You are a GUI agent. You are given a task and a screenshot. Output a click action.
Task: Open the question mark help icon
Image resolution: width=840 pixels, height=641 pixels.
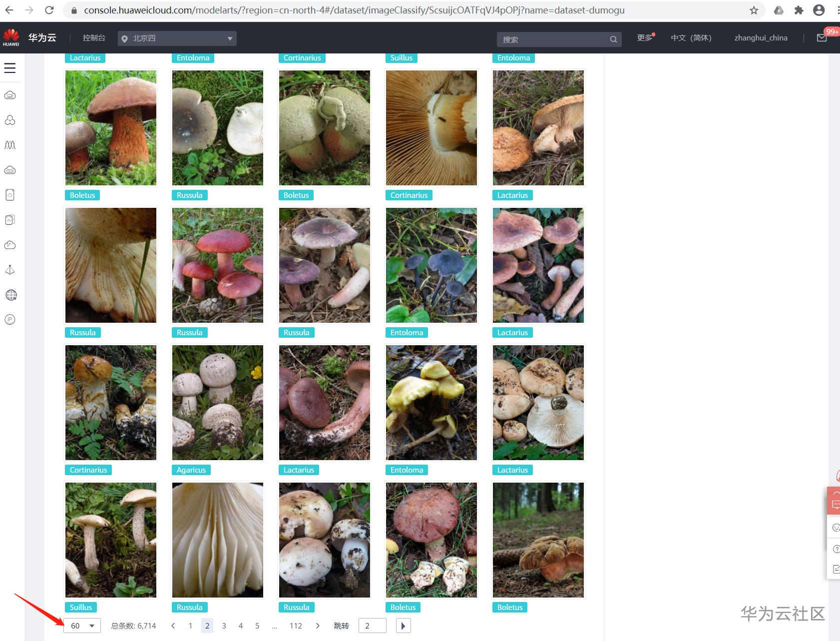point(836,549)
